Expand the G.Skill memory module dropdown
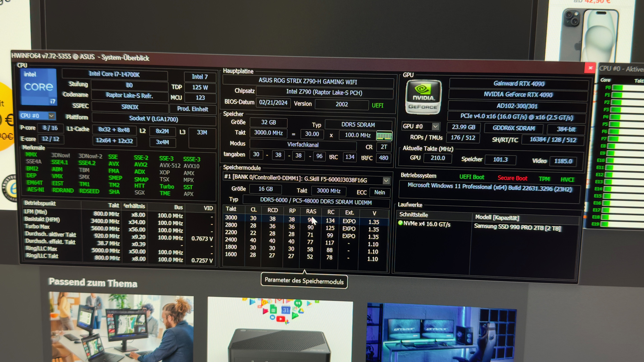Image resolution: width=644 pixels, height=362 pixels. 386,180
